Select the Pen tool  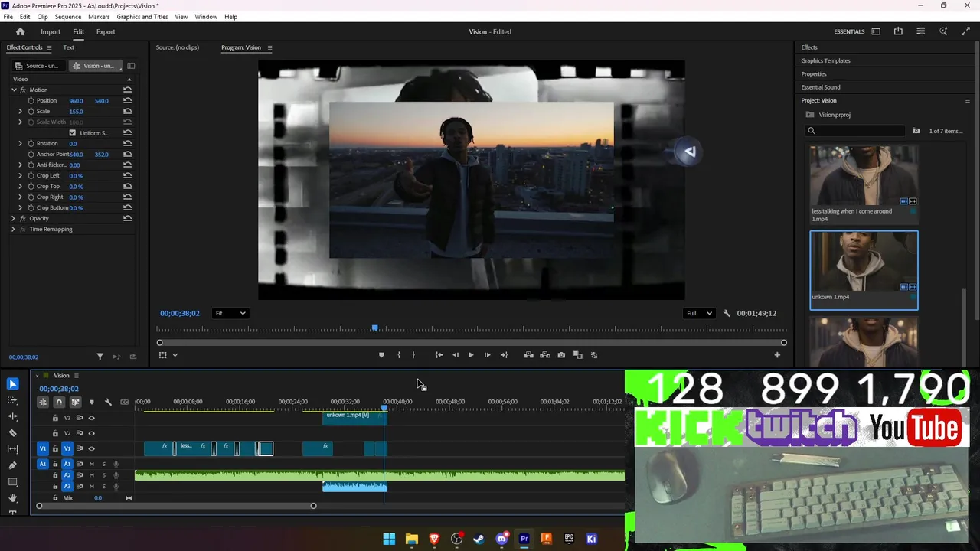12,465
